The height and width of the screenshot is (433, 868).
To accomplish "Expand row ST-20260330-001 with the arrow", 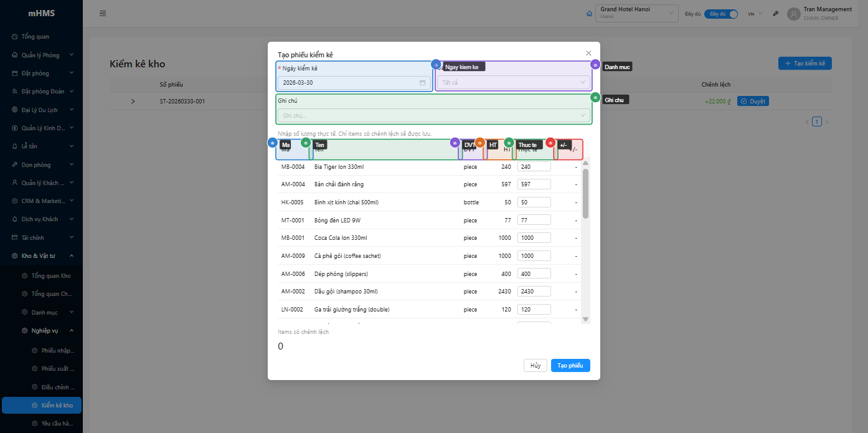I will click(133, 101).
